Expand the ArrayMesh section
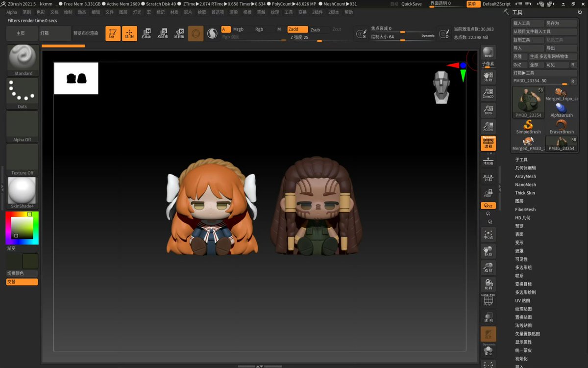The width and height of the screenshot is (588, 368). pos(525,177)
